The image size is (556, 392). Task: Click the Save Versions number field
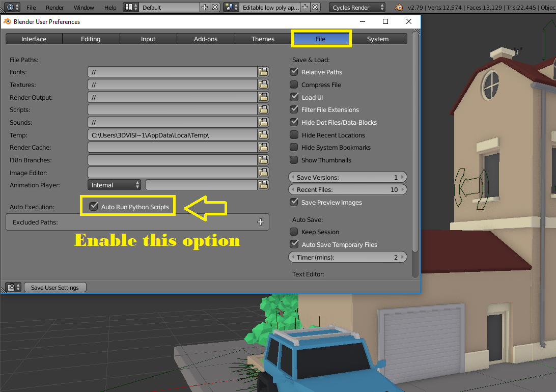coord(347,177)
